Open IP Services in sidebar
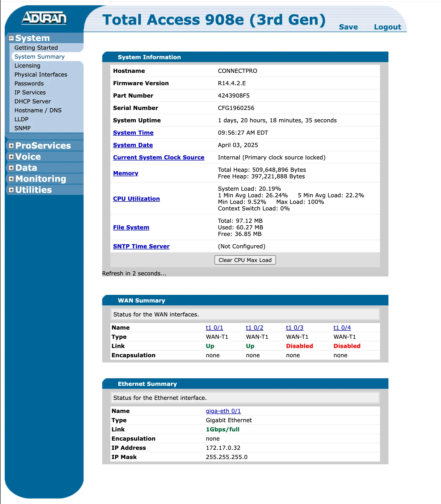This screenshot has height=504, width=441. pos(30,92)
